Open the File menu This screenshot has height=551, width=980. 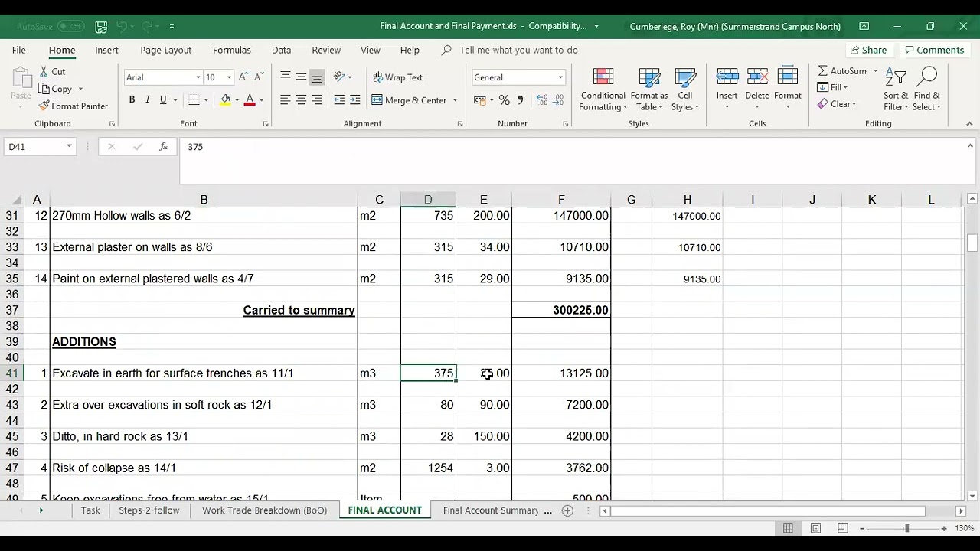coord(19,50)
